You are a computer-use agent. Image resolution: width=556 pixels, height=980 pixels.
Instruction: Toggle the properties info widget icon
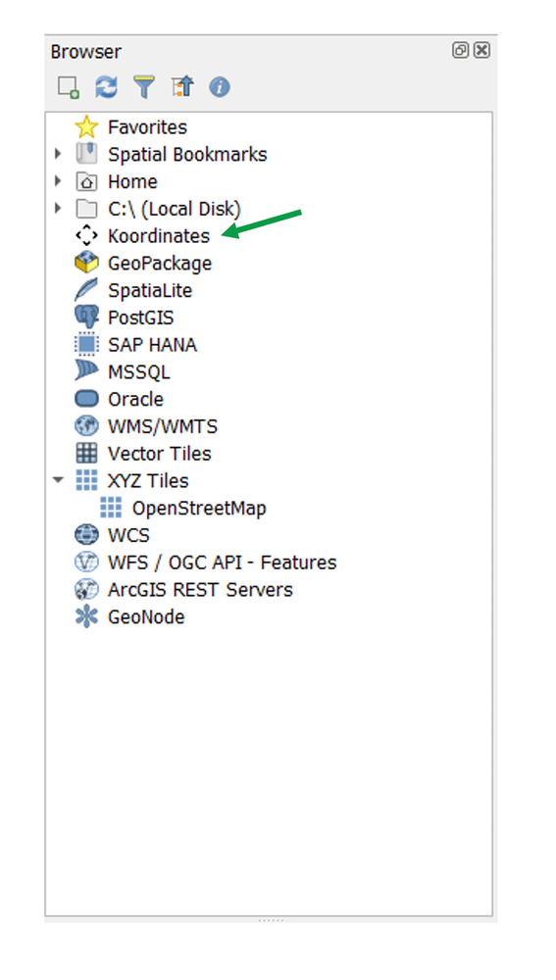click(x=220, y=87)
